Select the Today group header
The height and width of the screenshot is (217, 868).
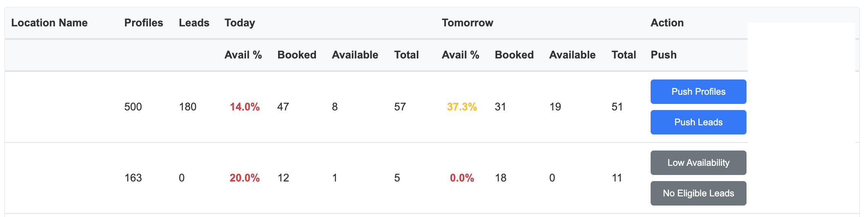coord(240,23)
